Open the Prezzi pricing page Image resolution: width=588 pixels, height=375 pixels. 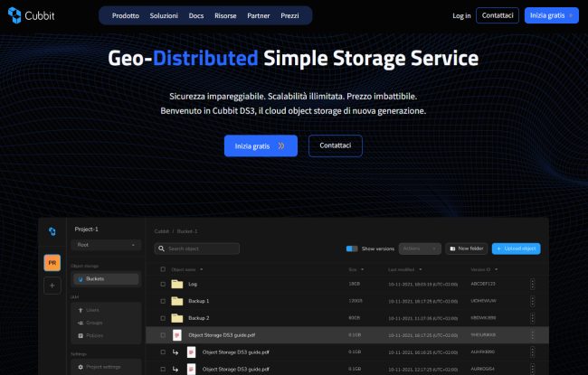coord(289,15)
